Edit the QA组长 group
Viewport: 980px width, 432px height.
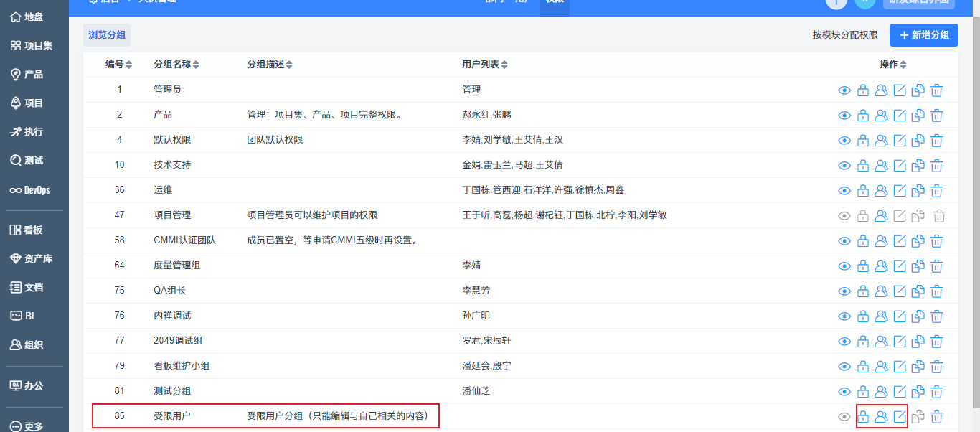[900, 291]
